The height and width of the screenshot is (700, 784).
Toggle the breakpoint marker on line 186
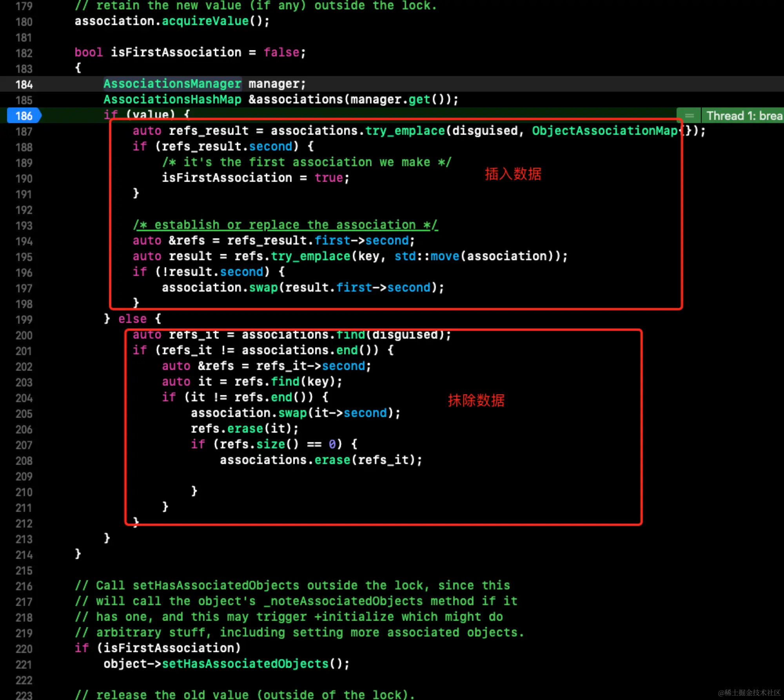click(x=24, y=116)
